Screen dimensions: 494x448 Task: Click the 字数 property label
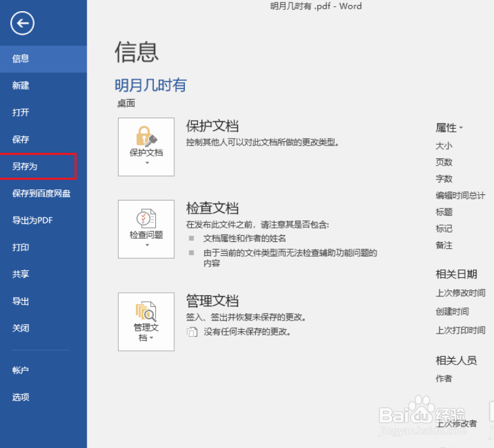pos(444,179)
